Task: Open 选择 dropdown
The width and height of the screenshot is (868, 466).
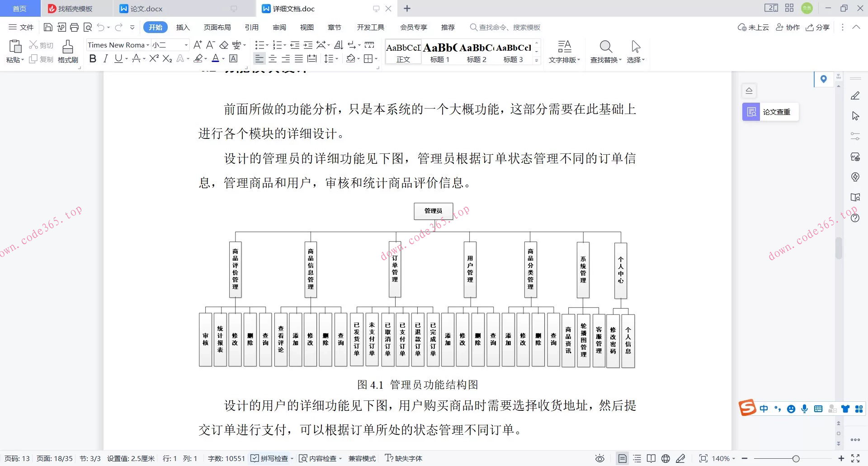Action: (x=636, y=52)
